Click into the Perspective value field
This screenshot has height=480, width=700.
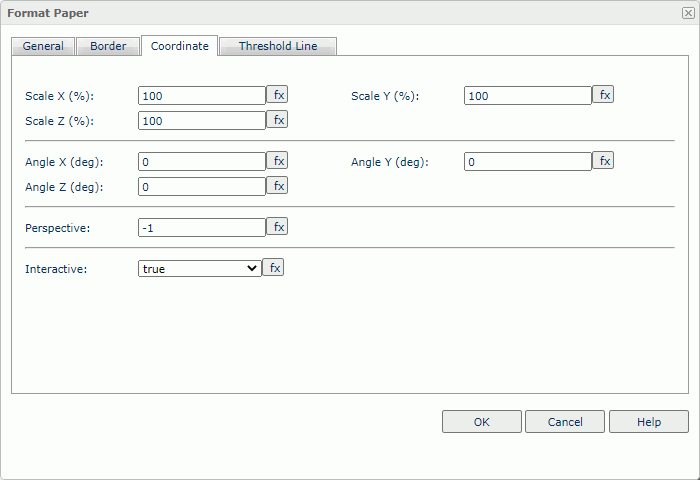tap(201, 228)
